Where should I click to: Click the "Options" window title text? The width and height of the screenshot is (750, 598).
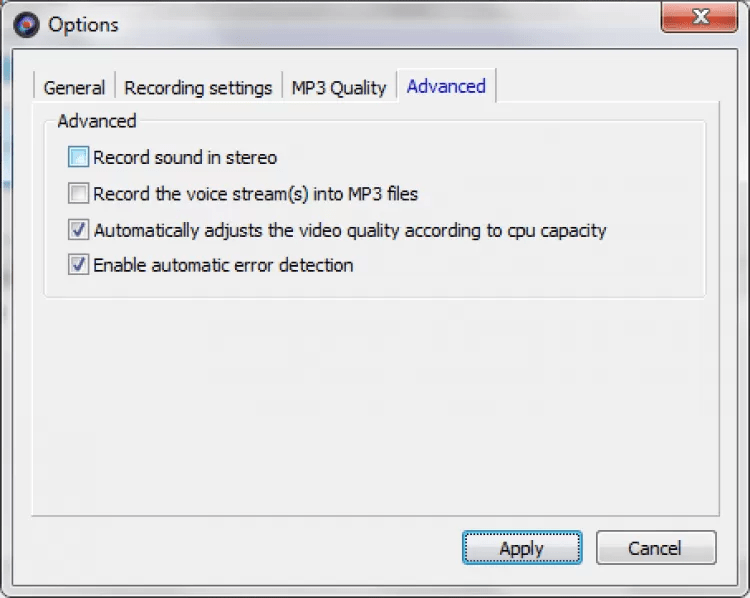(x=83, y=24)
